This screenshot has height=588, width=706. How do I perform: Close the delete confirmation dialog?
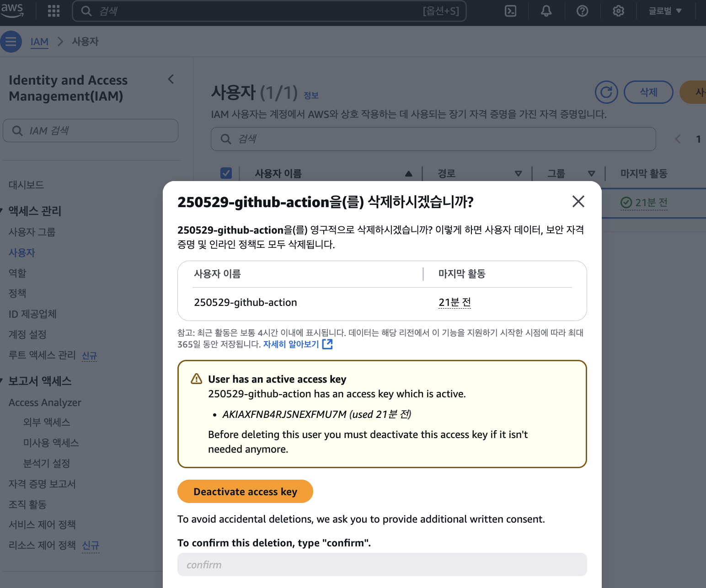578,201
